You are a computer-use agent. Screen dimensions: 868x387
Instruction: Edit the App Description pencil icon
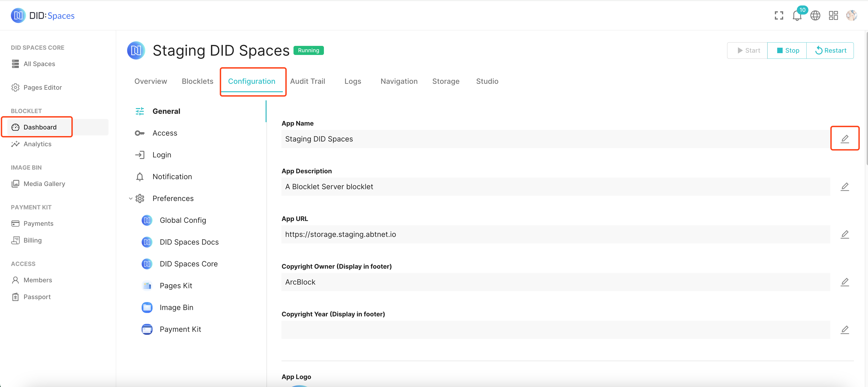coord(844,186)
